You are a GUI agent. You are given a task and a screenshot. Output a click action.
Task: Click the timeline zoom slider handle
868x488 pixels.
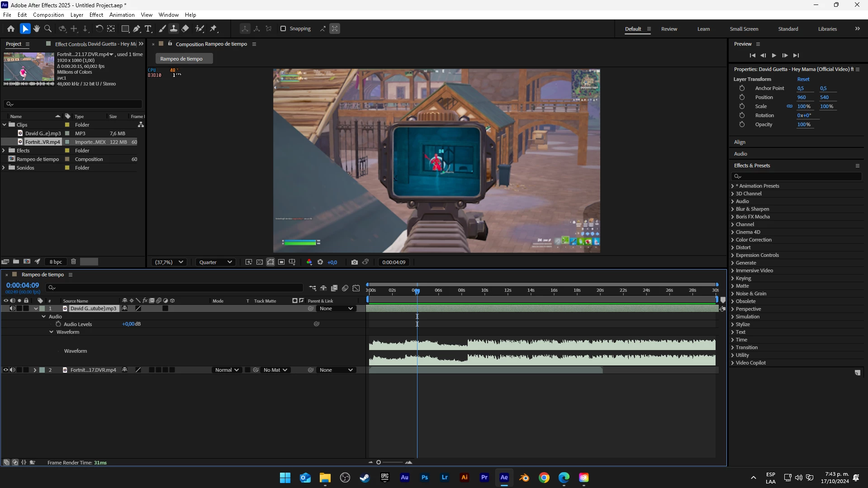pos(379,462)
